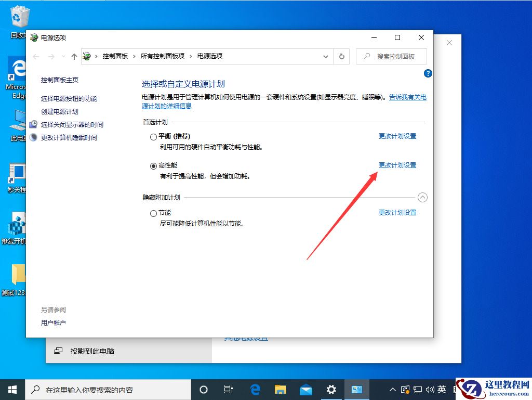
Task: Open help via the blue question mark icon
Action: 428,73
